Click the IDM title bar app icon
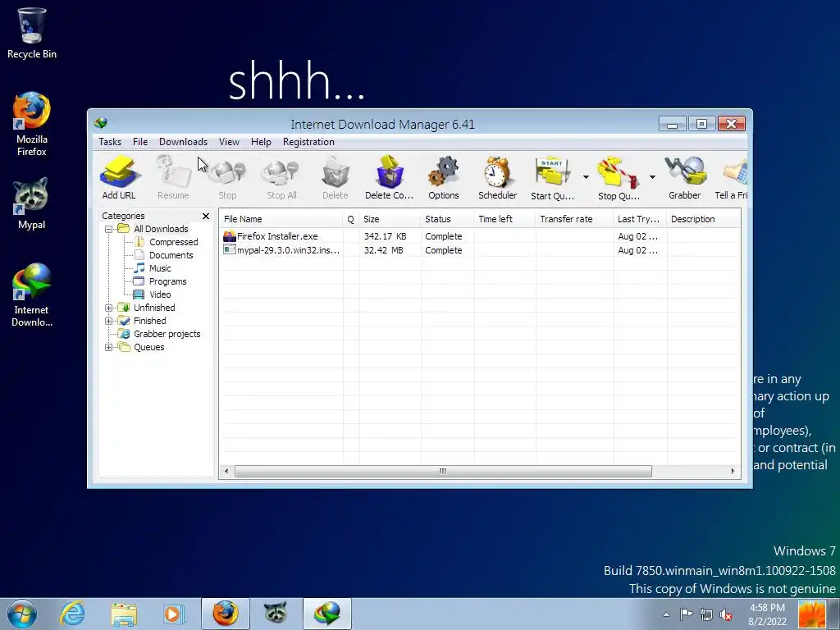Screen dimensions: 840x630 [x=101, y=123]
